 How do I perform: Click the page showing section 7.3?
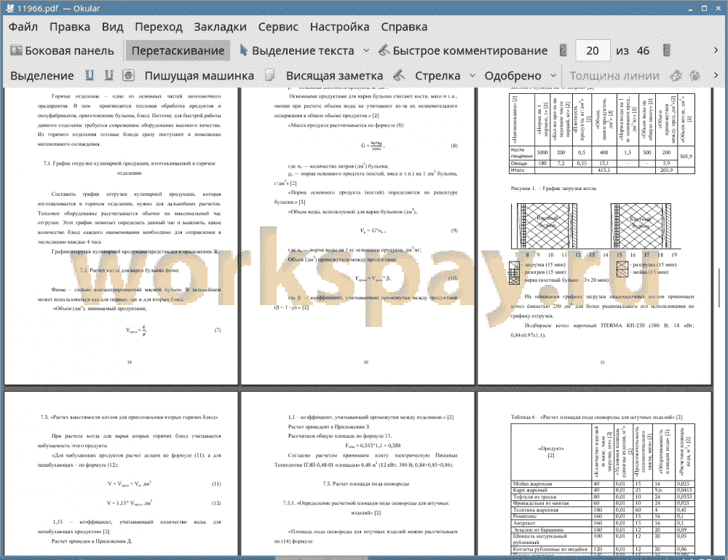(121, 473)
